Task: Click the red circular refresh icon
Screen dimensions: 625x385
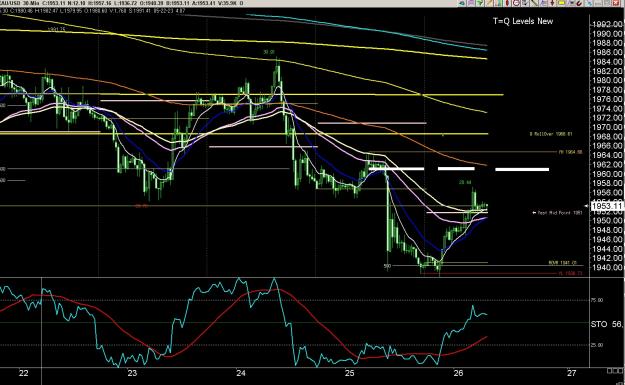Action: click(x=516, y=3)
